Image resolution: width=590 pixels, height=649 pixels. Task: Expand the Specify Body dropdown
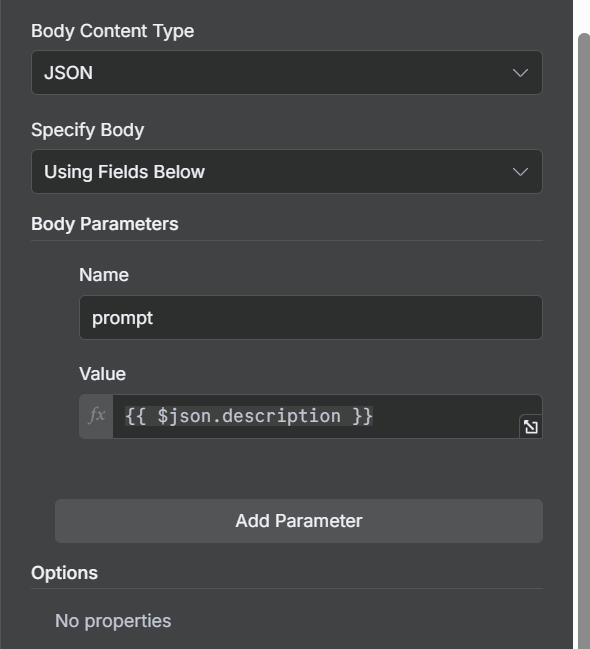point(287,172)
